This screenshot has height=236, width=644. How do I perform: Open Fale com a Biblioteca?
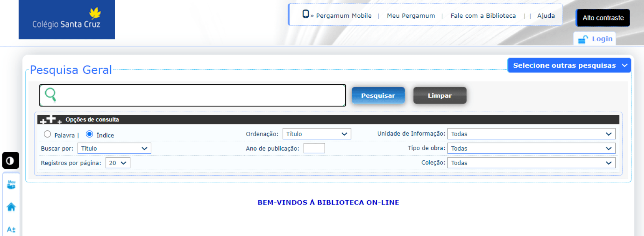[x=483, y=16]
